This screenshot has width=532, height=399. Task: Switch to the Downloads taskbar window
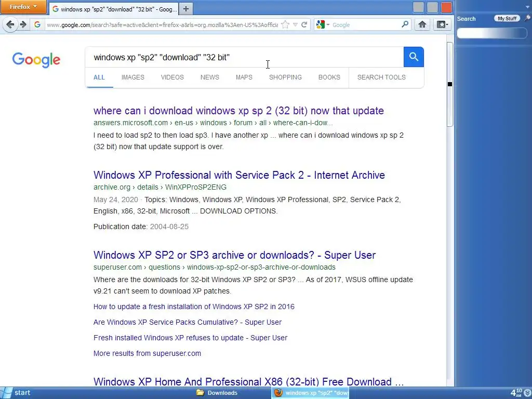pos(218,393)
